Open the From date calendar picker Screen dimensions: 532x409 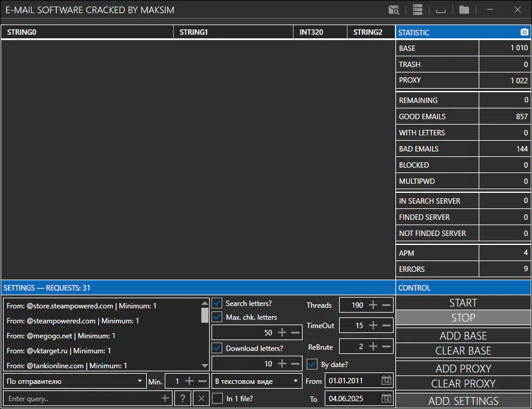(386, 380)
